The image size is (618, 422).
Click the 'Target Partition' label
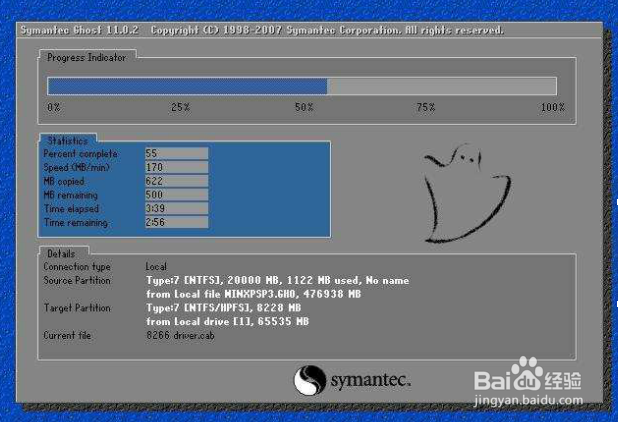[77, 308]
